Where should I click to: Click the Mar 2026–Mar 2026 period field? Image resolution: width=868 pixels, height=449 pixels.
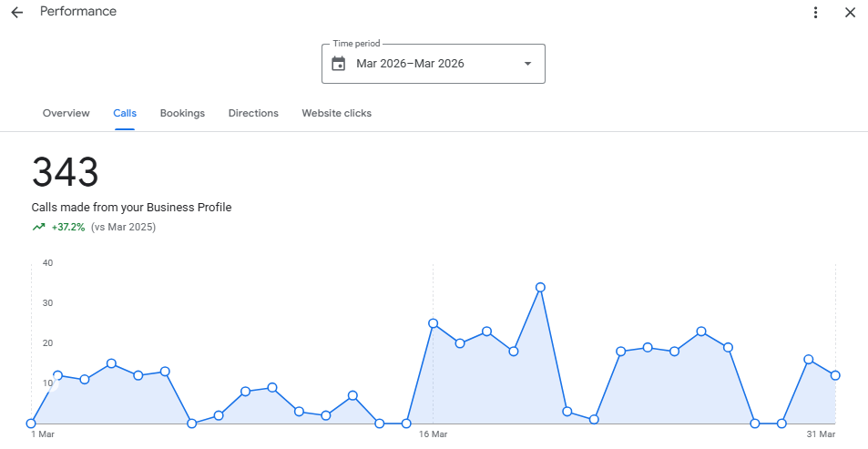pos(434,64)
